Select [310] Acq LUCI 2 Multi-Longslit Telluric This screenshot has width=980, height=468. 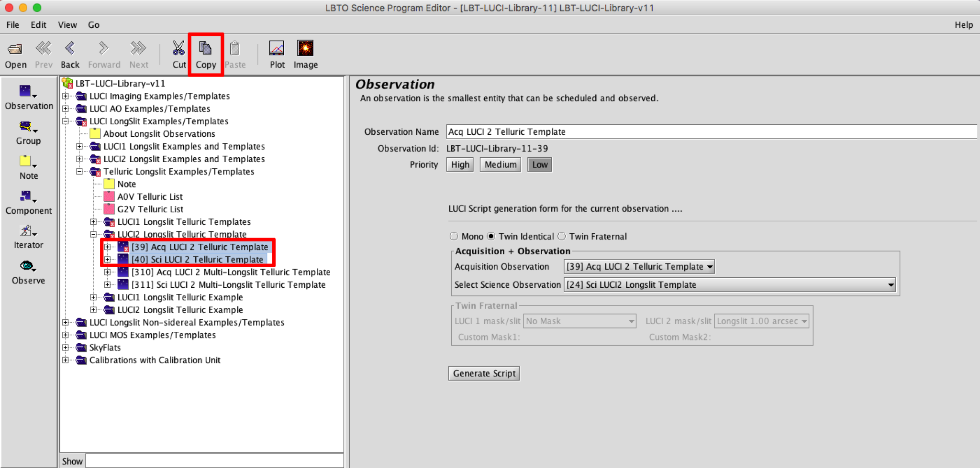(231, 272)
